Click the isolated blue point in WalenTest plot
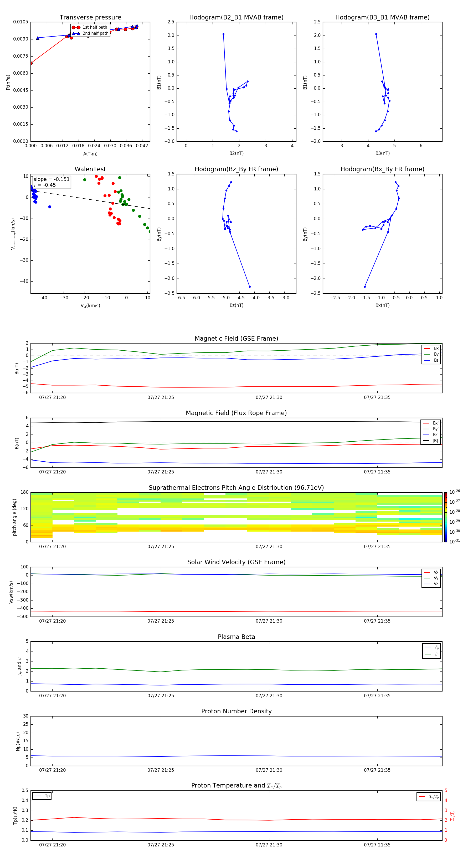This screenshot has height=868, width=473. pyautogui.click(x=50, y=207)
